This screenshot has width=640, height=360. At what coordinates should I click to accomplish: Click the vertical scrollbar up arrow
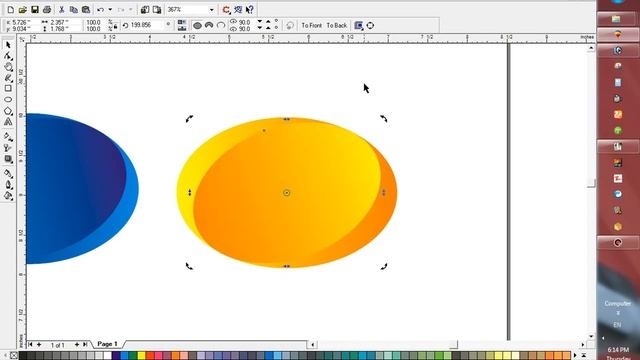[x=591, y=48]
